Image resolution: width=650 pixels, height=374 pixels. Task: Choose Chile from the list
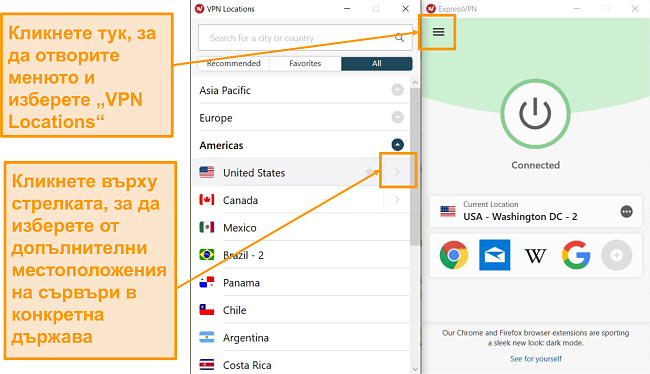click(x=235, y=310)
